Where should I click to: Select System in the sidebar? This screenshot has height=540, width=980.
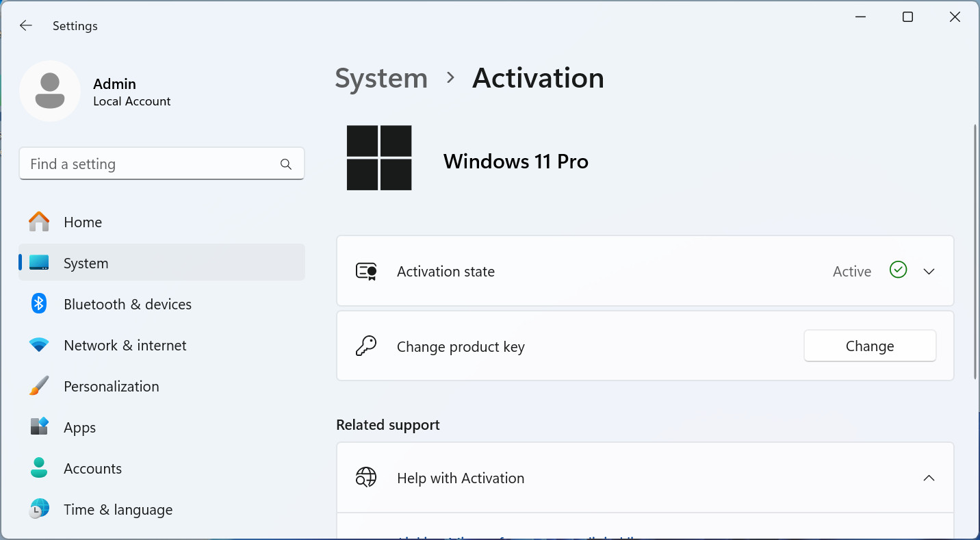[x=162, y=263]
